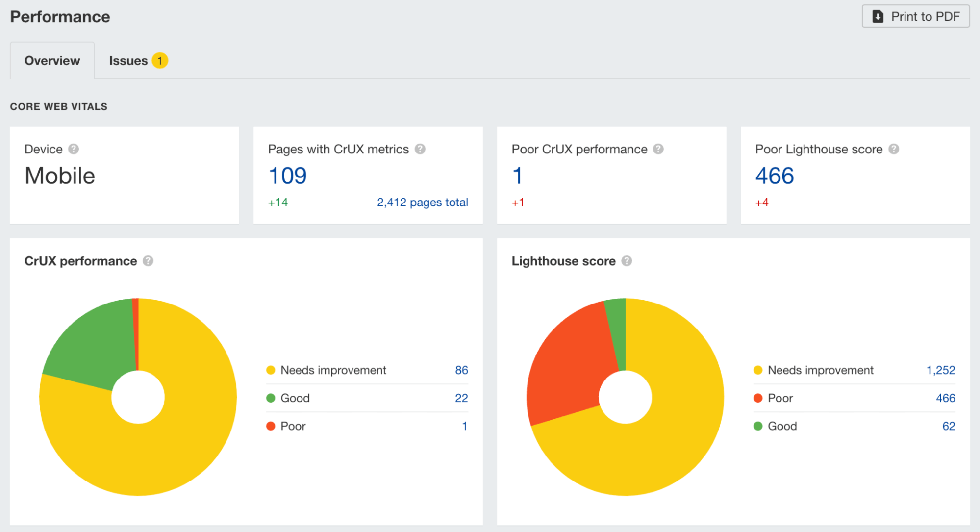Open the 466 Poor Lighthouse legend count

pyautogui.click(x=946, y=398)
